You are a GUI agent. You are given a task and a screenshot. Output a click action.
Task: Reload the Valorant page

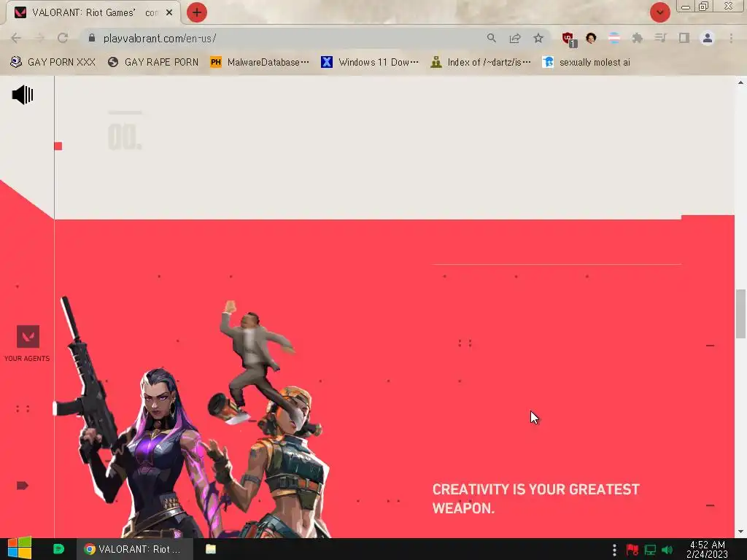tap(63, 38)
